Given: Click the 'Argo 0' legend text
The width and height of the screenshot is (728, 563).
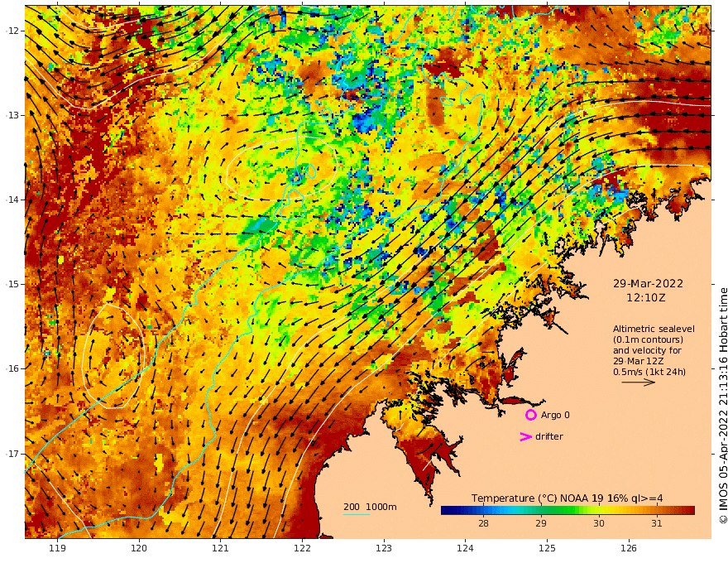Looking at the screenshot, I should click(x=555, y=416).
